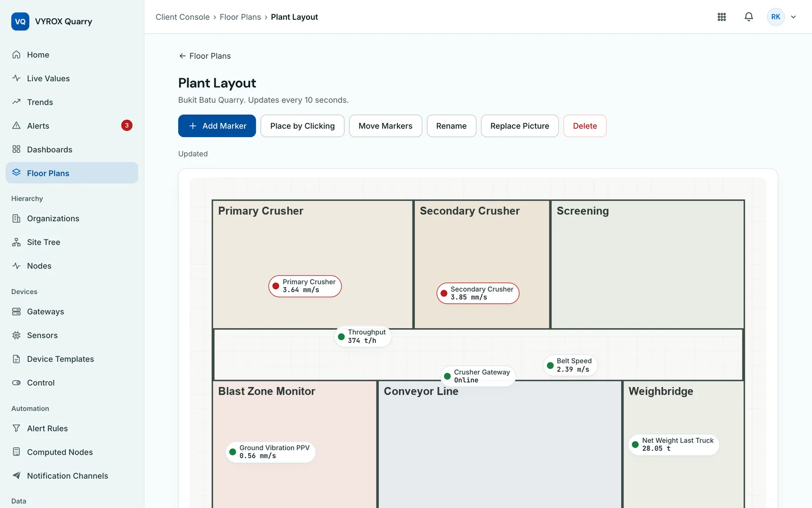Click the Home icon in sidebar
The image size is (812, 508).
16,54
